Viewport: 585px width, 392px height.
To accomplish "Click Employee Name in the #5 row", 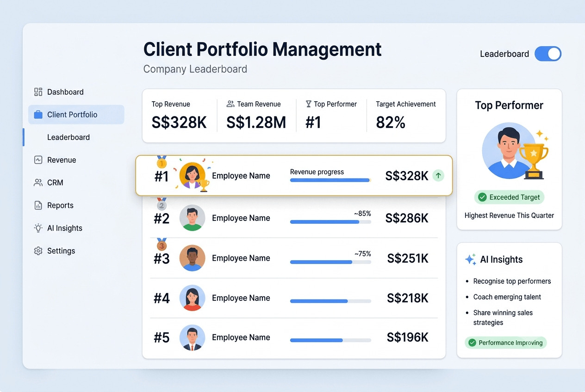I will tap(241, 337).
